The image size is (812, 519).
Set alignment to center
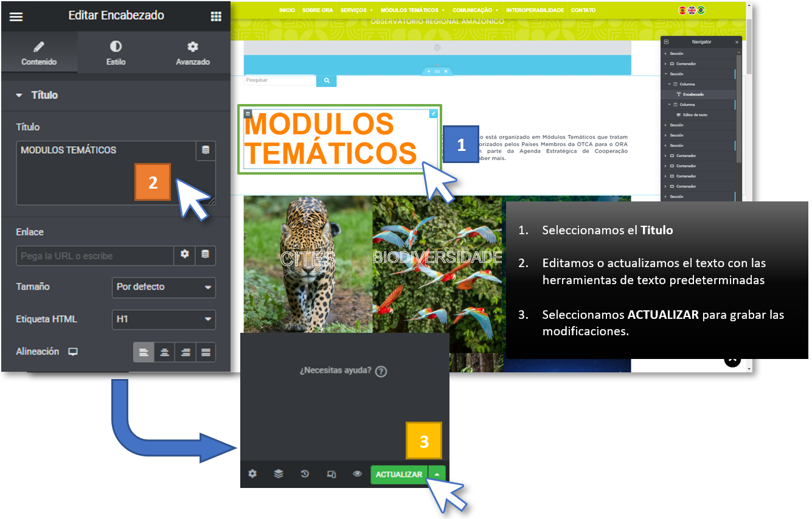tap(164, 352)
